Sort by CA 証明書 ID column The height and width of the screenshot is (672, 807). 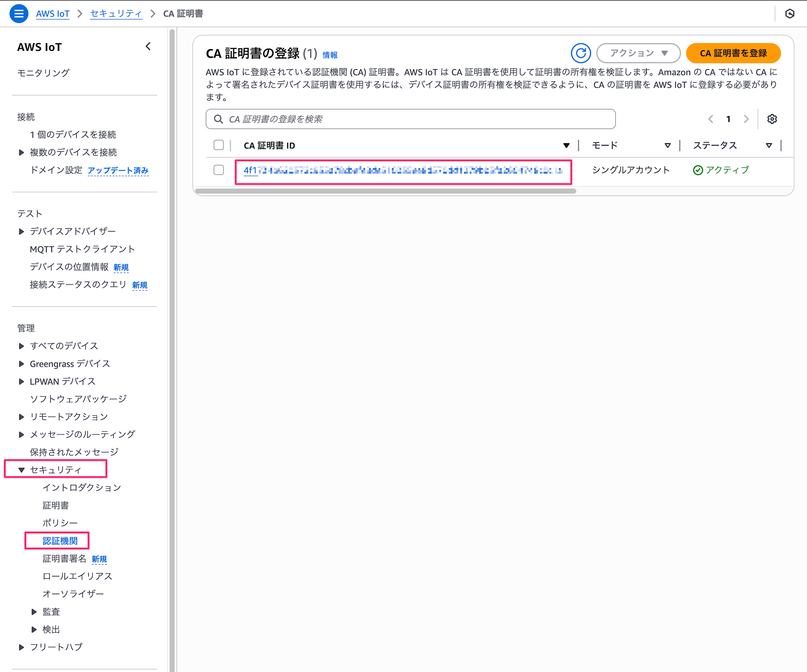pyautogui.click(x=566, y=146)
